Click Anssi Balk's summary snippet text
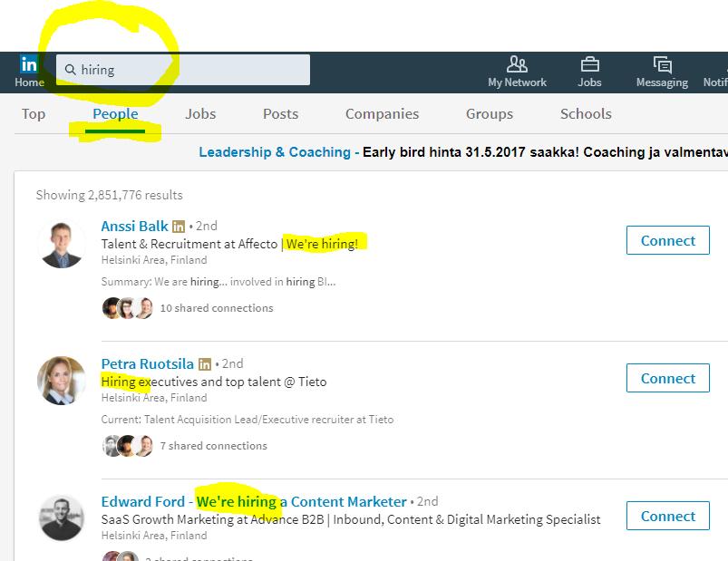Screen dimensions: 728x561 (218, 282)
